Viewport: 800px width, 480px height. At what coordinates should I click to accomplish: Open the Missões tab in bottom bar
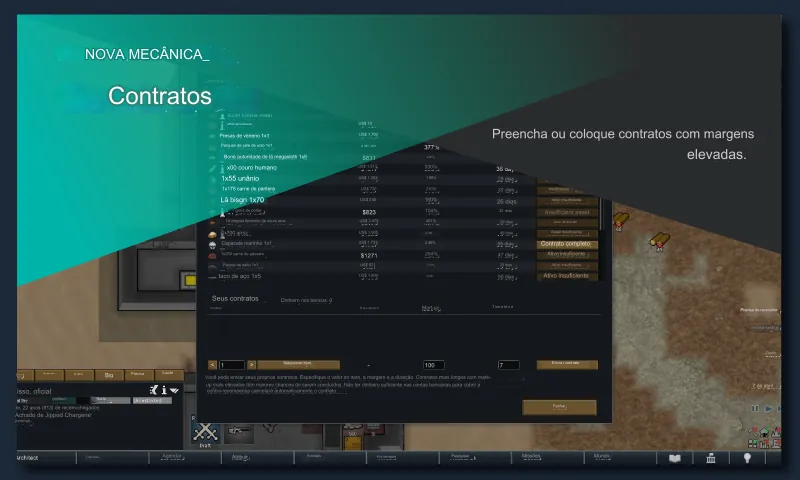click(530, 457)
